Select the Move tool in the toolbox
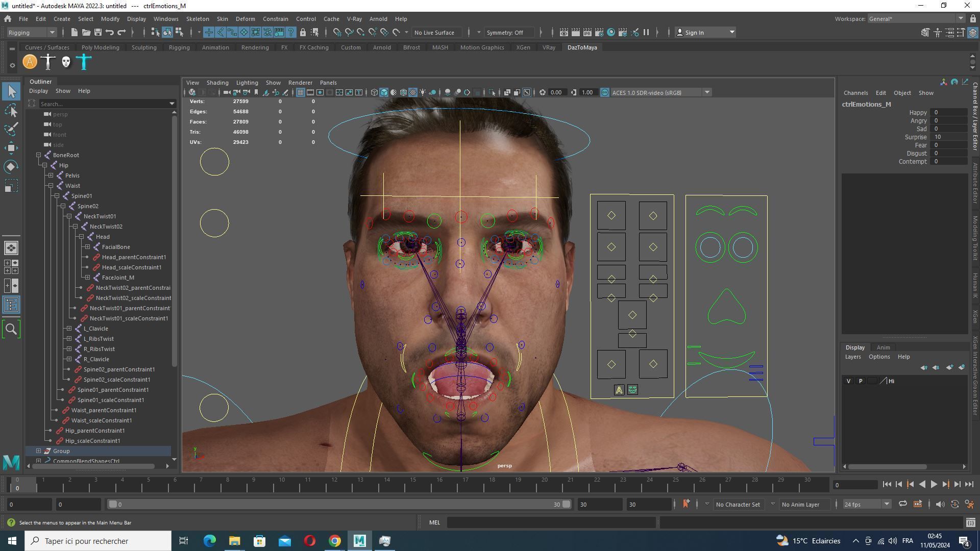Image resolution: width=980 pixels, height=551 pixels. click(x=11, y=148)
